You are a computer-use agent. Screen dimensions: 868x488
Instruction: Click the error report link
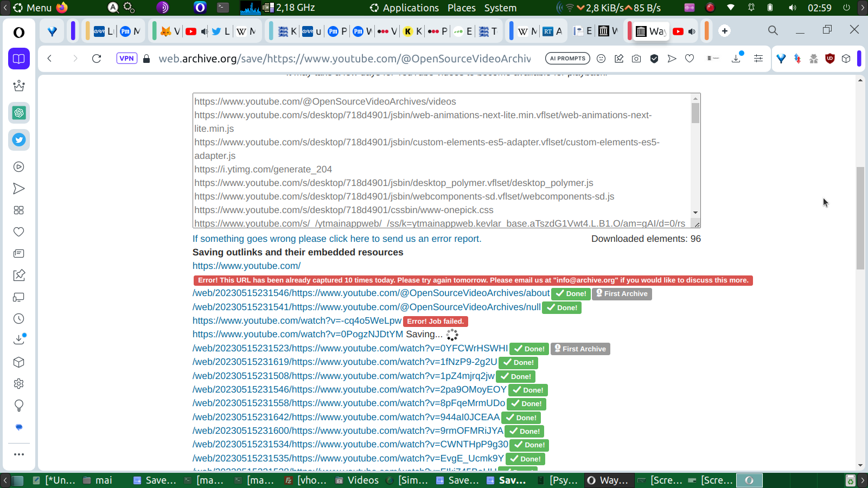(x=337, y=239)
